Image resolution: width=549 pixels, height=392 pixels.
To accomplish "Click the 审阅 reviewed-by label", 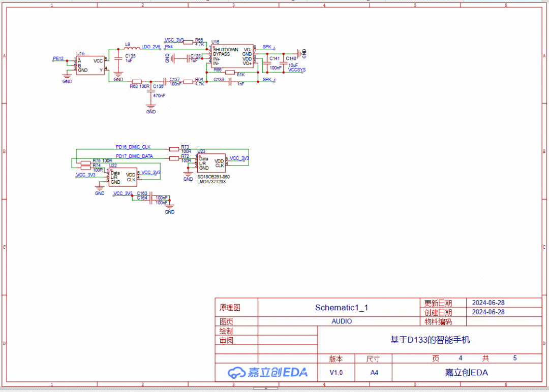I will pyautogui.click(x=226, y=340).
